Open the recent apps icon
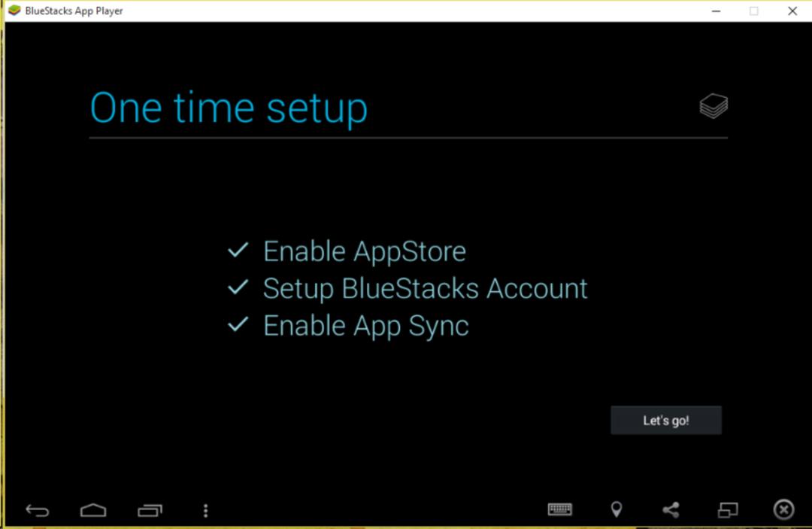The width and height of the screenshot is (812, 529). pos(150,511)
